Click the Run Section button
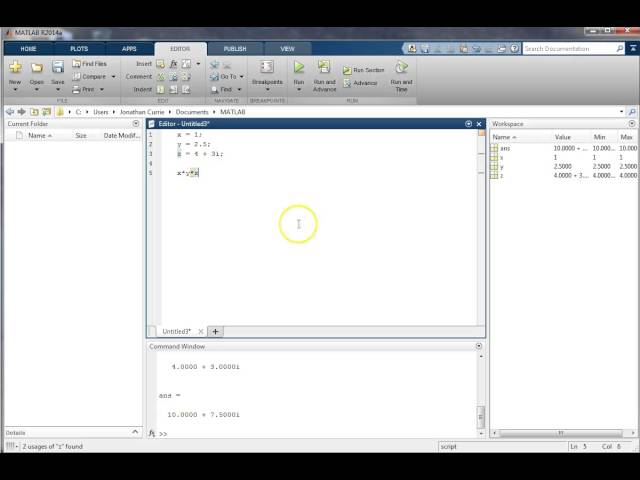This screenshot has height=480, width=640. pyautogui.click(x=363, y=70)
